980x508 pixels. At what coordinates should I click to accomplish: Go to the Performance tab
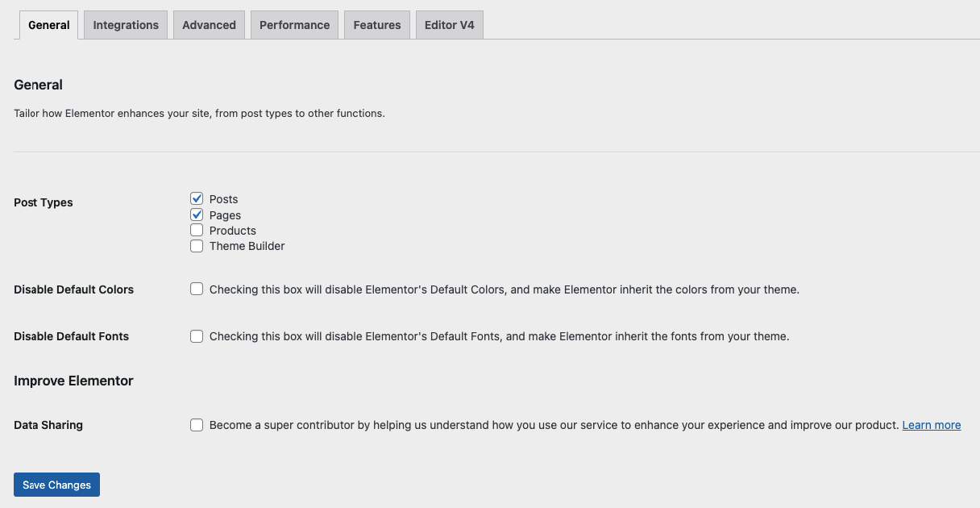pos(294,25)
